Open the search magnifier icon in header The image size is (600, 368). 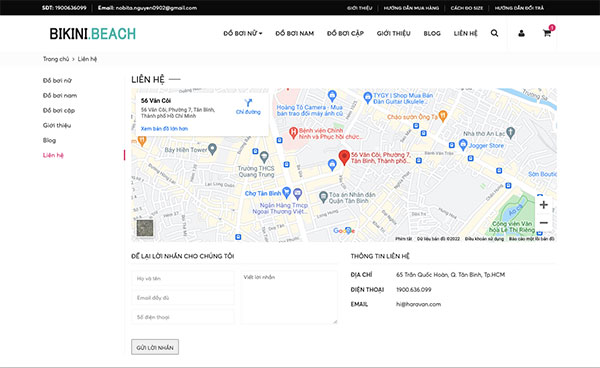point(494,33)
